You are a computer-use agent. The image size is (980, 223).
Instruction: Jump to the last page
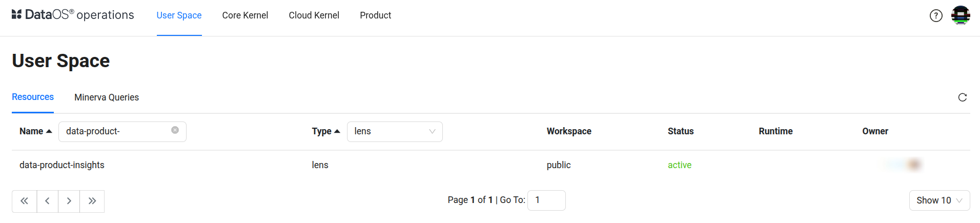(x=92, y=201)
